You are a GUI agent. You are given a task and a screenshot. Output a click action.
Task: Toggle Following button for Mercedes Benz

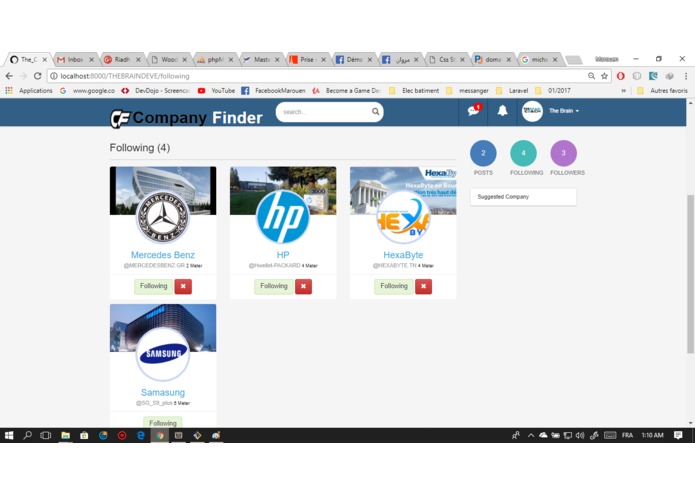153,286
